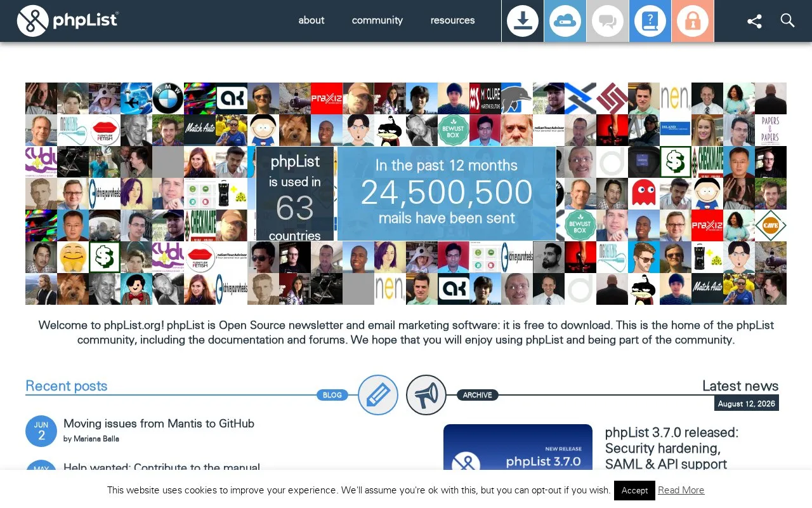812x508 pixels.
Task: Open the community menu
Action: point(377,20)
